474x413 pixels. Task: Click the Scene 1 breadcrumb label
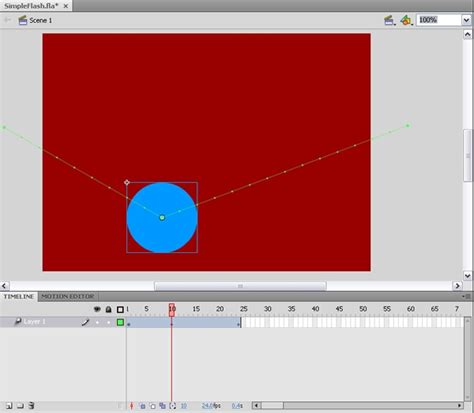pyautogui.click(x=40, y=20)
